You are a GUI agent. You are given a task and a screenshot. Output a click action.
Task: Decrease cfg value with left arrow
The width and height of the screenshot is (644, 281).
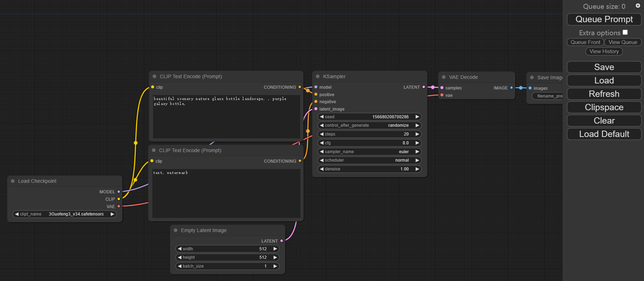[x=322, y=143]
